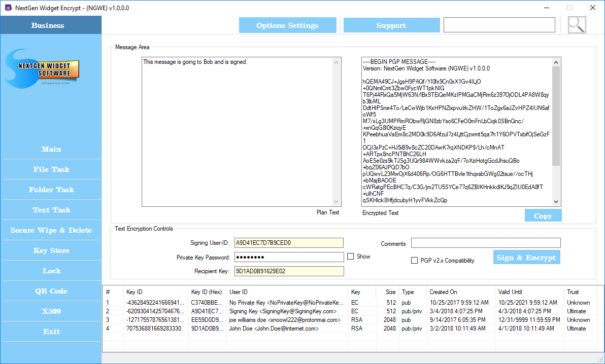605x364 pixels.
Task: Click hex key ID EE59D0D9...
Action: pyautogui.click(x=207, y=320)
